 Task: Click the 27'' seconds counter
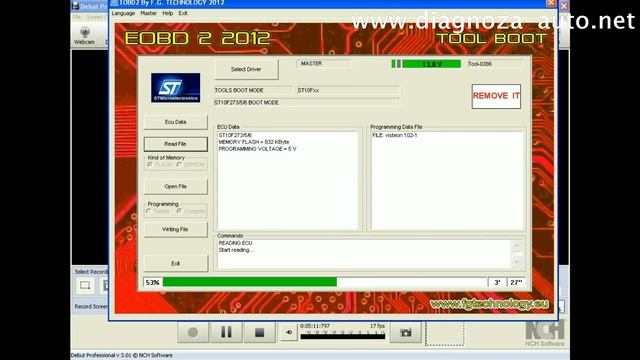point(516,282)
